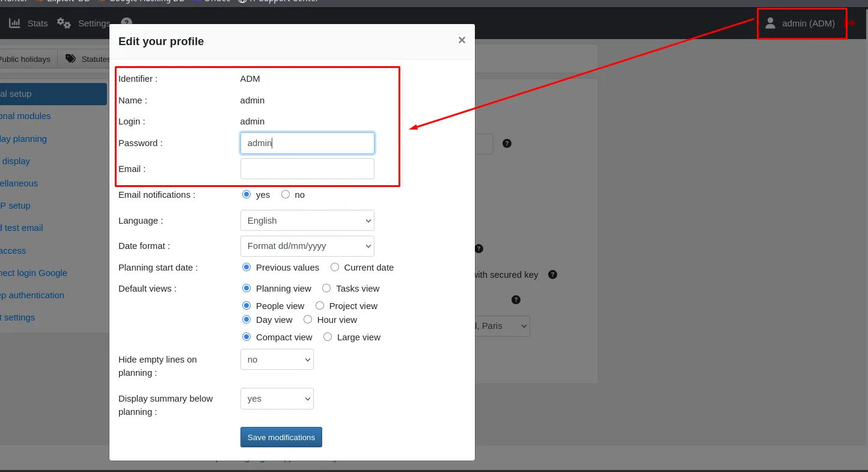The height and width of the screenshot is (472, 868).
Task: Switch to the Statutes tab
Action: [x=84, y=59]
